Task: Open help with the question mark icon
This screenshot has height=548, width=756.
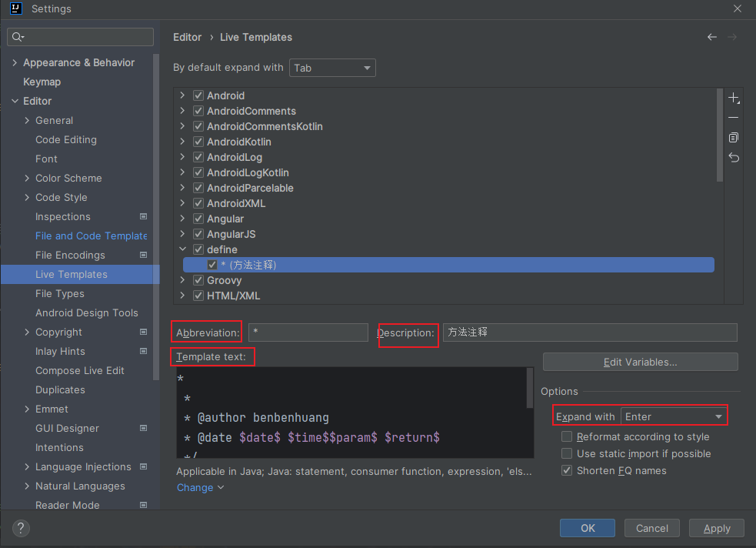Action: point(21,528)
